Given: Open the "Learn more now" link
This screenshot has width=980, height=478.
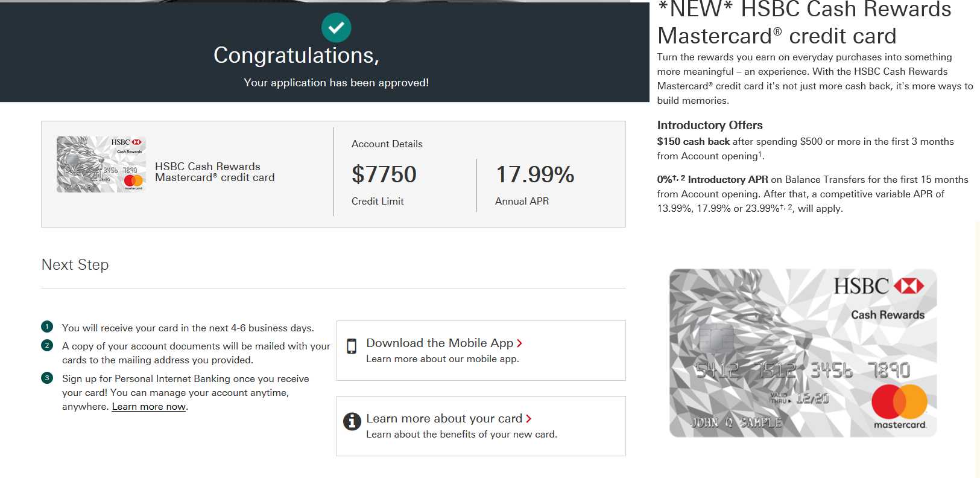Looking at the screenshot, I should click(x=149, y=407).
